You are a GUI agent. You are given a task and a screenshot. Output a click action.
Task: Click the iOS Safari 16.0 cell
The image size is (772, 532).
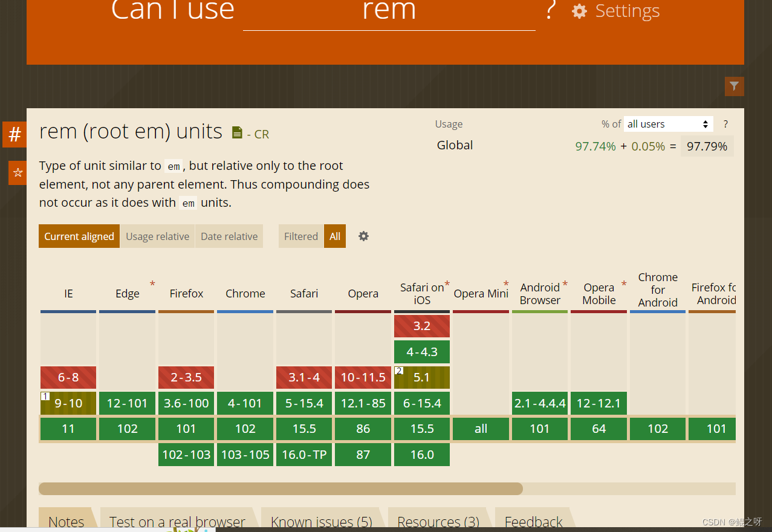tap(422, 455)
